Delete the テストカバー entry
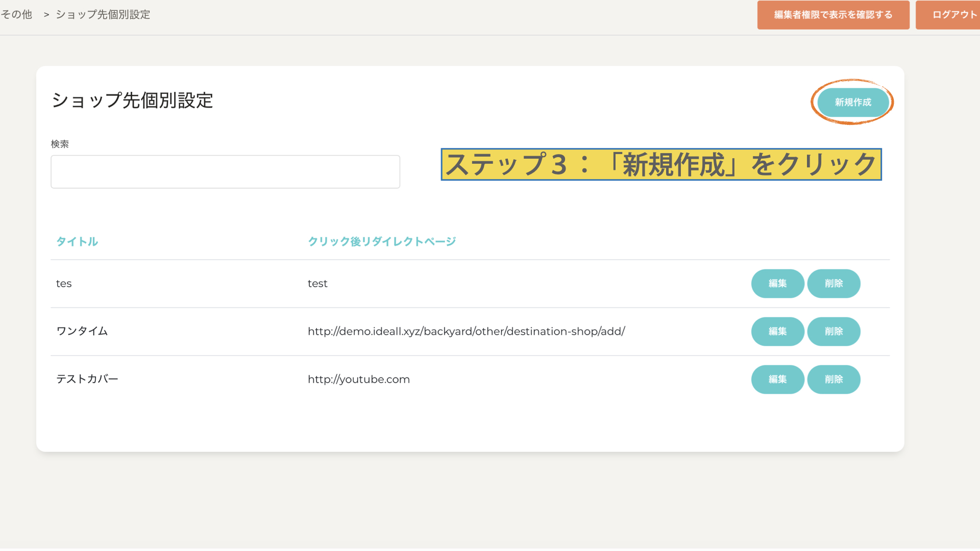The width and height of the screenshot is (980, 551). pos(834,380)
